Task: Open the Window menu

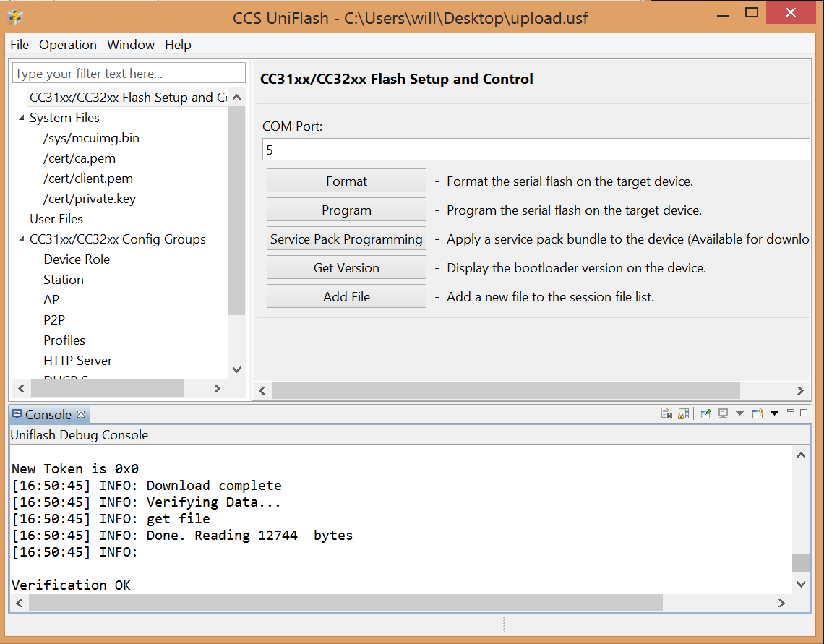Action: pos(131,45)
